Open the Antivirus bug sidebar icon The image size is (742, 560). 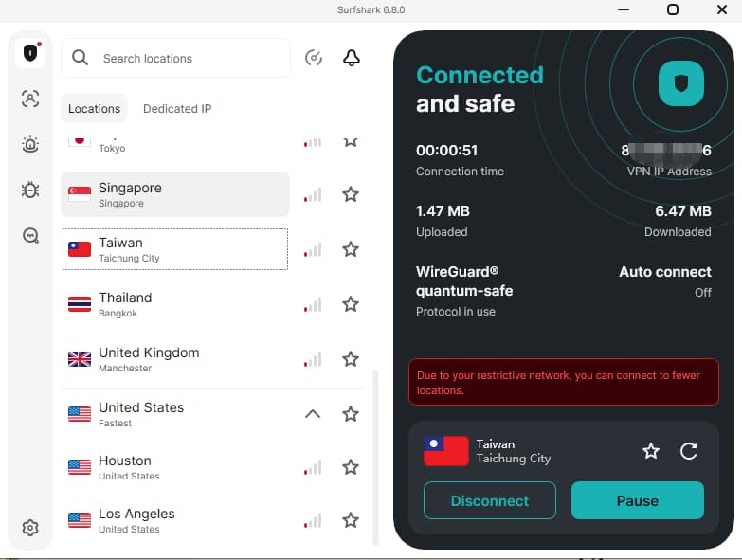pos(30,190)
